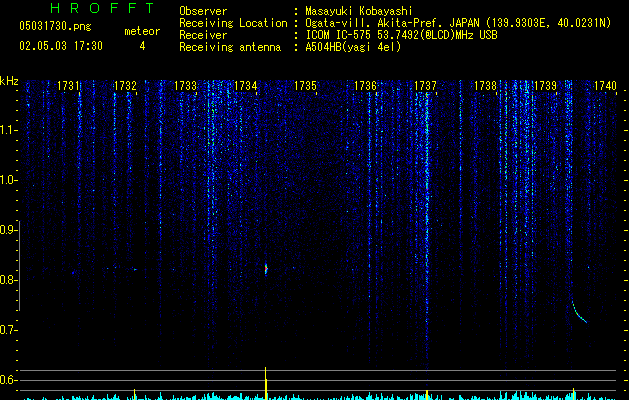Click the 1733 time marker
629x400 pixels.
tap(185, 86)
